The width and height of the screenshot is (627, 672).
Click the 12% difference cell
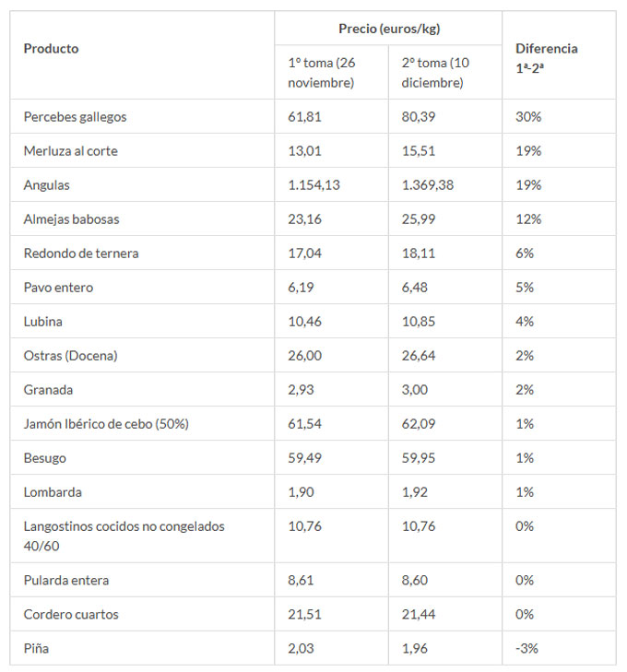[x=528, y=219]
